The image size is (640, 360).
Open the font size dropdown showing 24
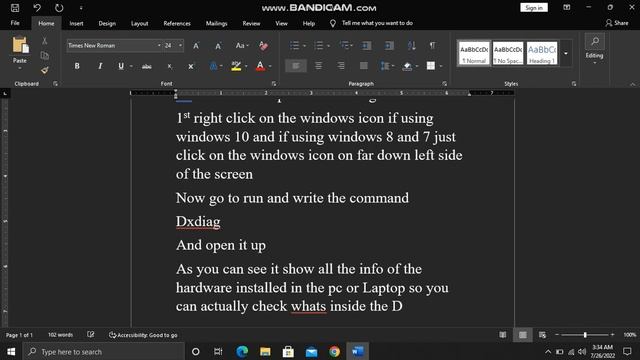coord(180,46)
